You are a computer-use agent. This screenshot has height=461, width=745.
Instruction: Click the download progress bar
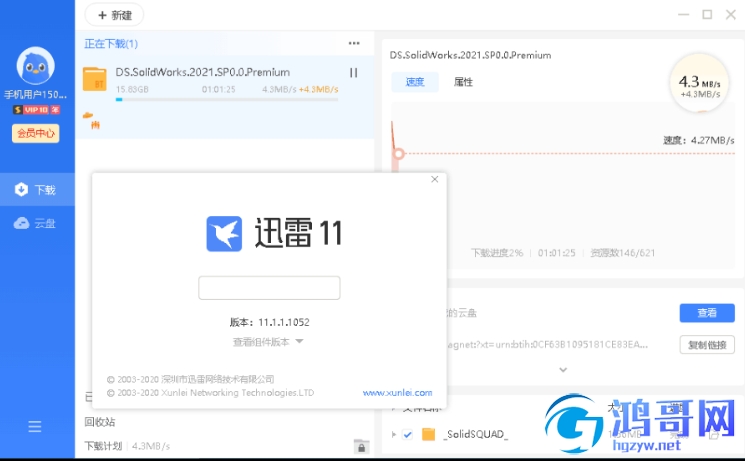coord(227,100)
